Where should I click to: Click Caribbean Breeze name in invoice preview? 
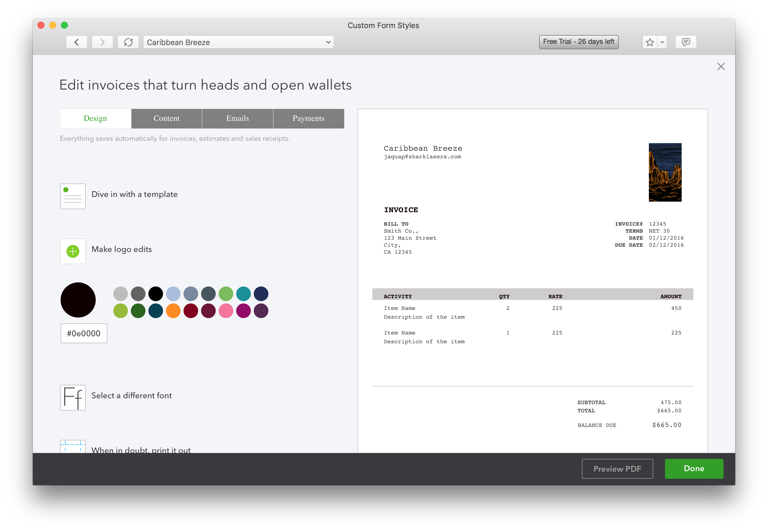[423, 148]
